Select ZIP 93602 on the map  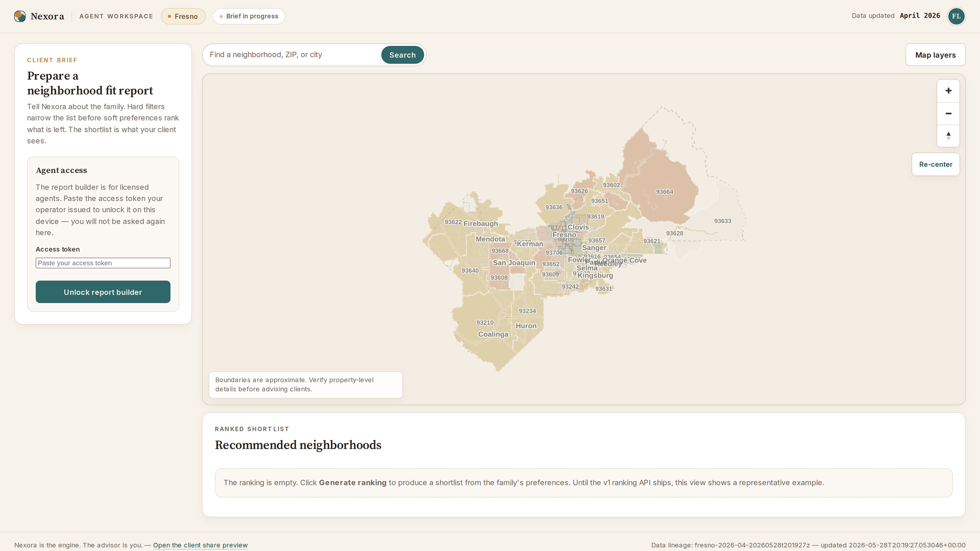pyautogui.click(x=611, y=185)
